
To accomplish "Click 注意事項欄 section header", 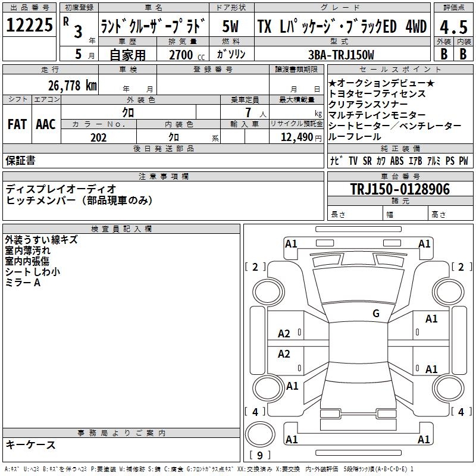I will click(163, 176).
